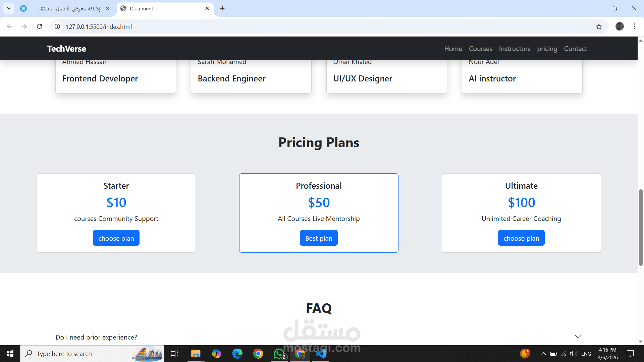Open WhatsApp from the taskbar

point(279,354)
